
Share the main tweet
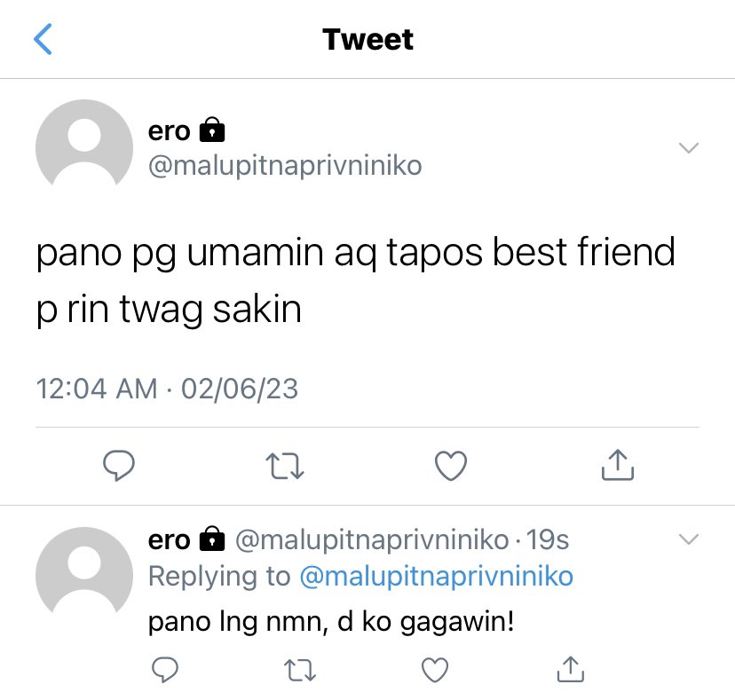[618, 465]
